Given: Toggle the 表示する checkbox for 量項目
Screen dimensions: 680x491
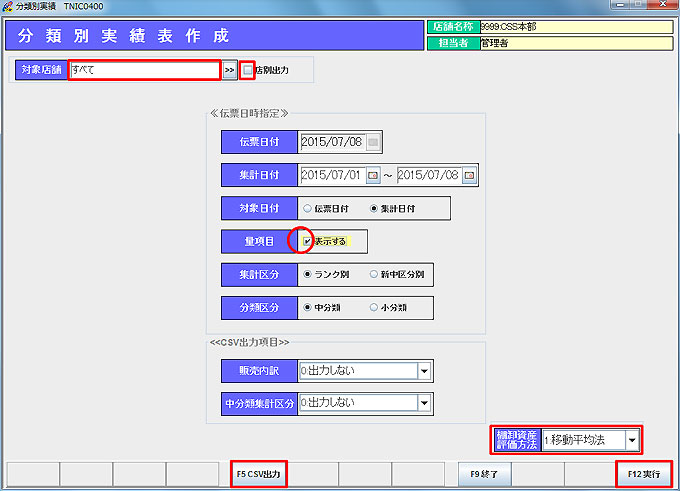Looking at the screenshot, I should coord(307,241).
